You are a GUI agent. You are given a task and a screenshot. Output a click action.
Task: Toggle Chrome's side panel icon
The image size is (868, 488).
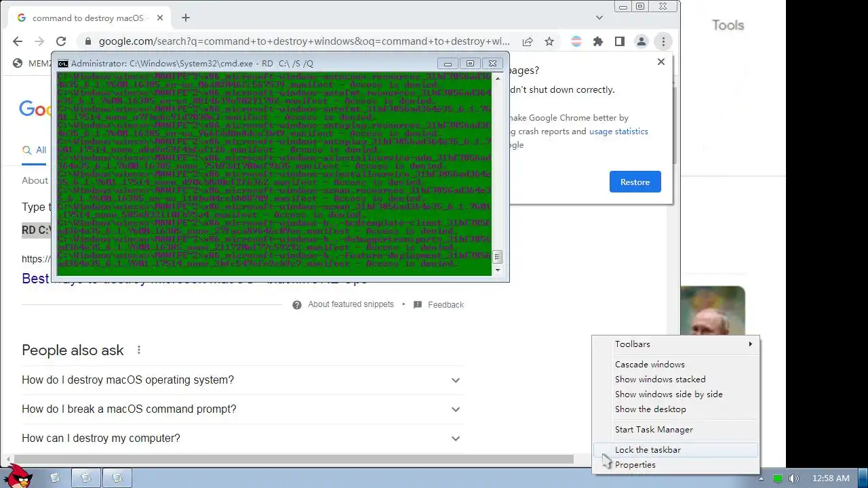click(620, 41)
